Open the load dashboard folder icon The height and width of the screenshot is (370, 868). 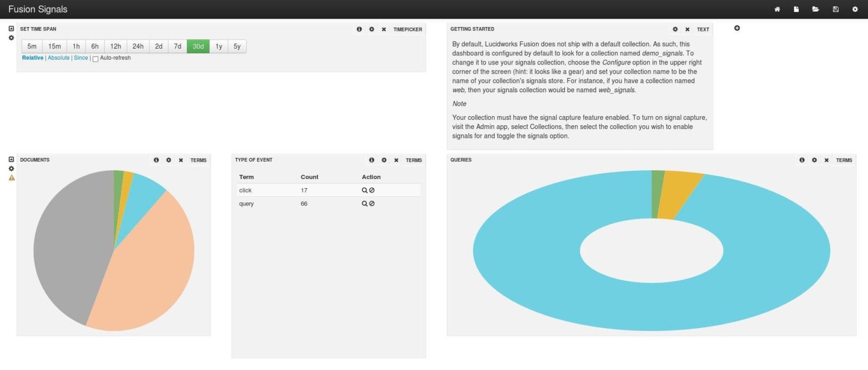(815, 9)
